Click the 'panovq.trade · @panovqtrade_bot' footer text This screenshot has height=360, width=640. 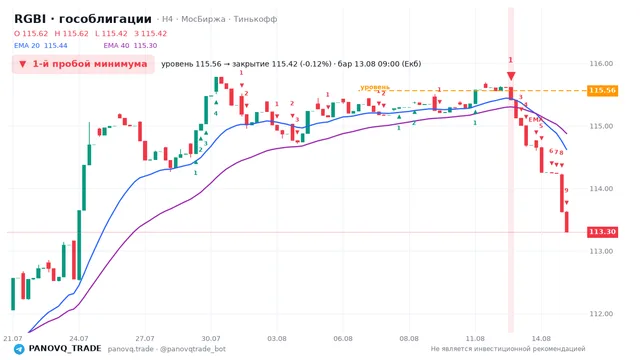click(167, 349)
